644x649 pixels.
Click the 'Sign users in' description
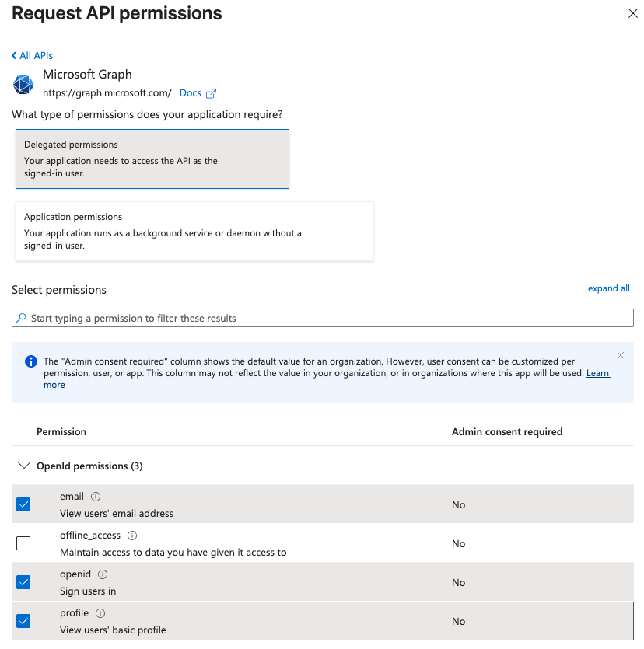click(88, 591)
